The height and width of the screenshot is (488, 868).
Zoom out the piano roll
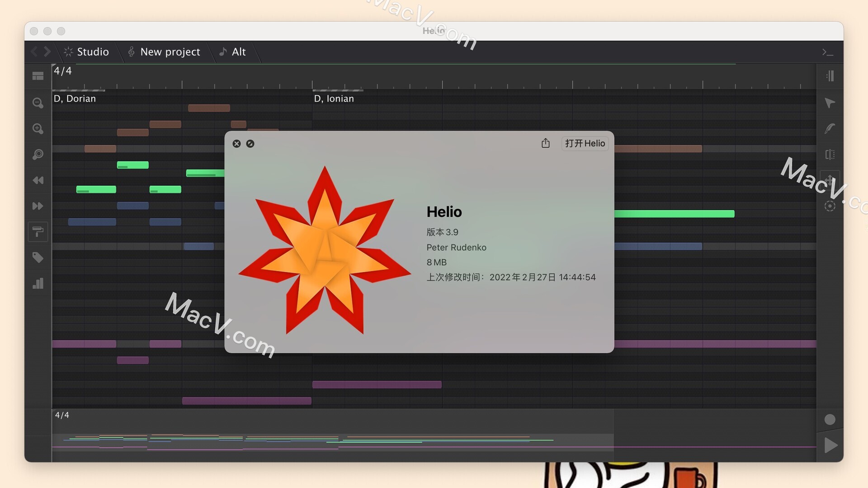coord(38,103)
